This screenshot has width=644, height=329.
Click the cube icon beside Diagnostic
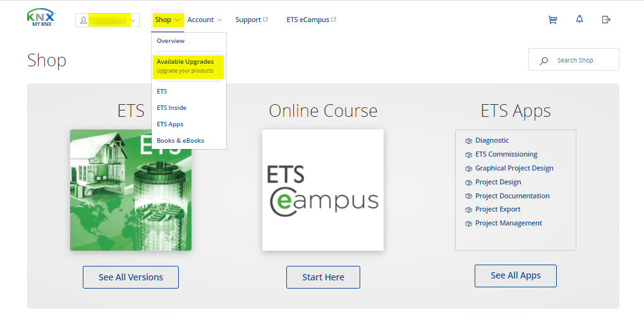[x=468, y=141]
